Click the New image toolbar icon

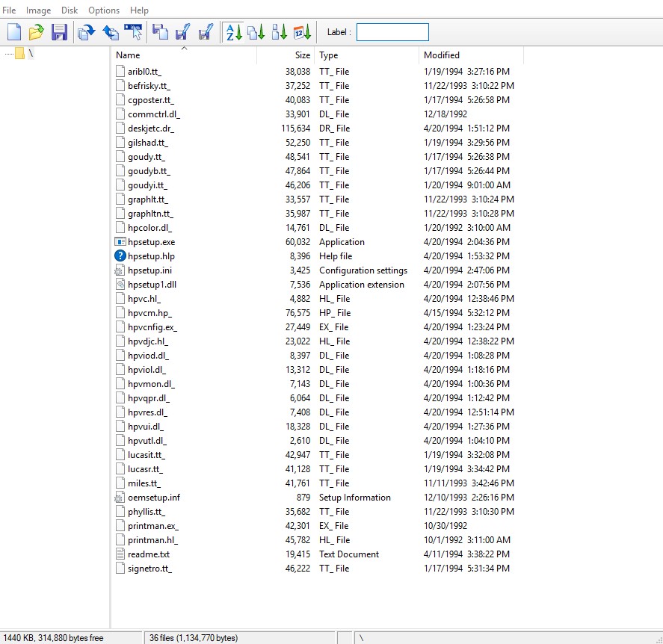(13, 32)
